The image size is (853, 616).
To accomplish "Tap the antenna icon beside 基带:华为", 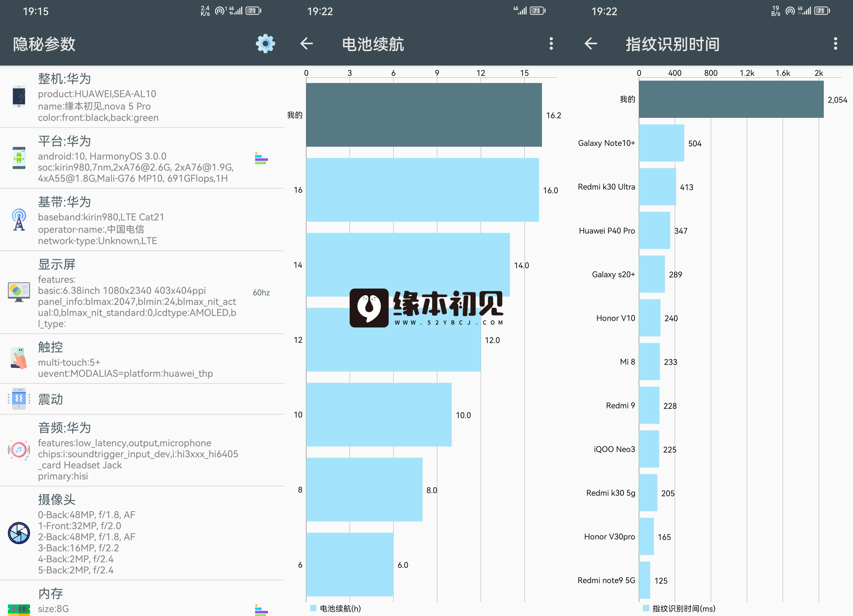I will (19, 220).
